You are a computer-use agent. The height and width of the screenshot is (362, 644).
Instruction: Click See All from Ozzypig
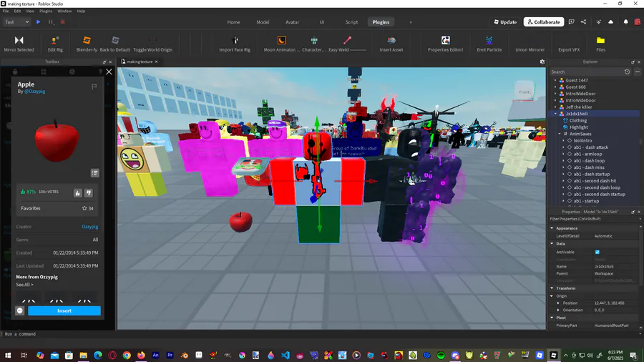[24, 285]
